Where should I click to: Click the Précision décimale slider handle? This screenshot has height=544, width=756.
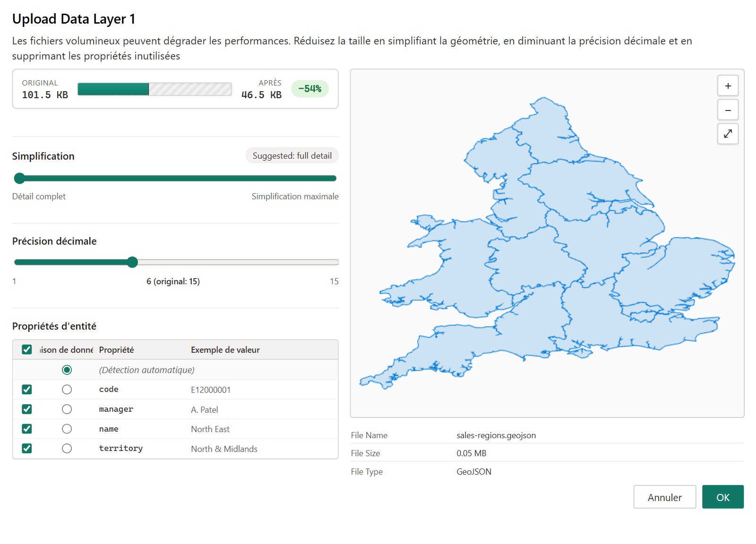point(132,262)
